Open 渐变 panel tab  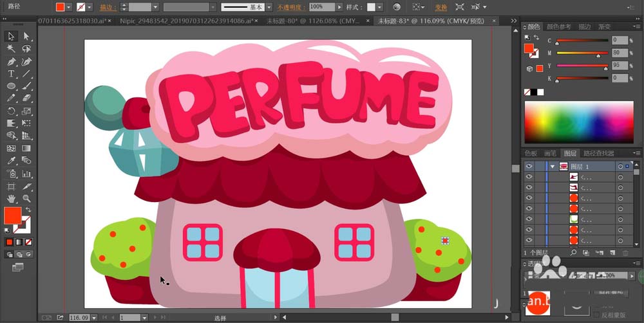(604, 26)
